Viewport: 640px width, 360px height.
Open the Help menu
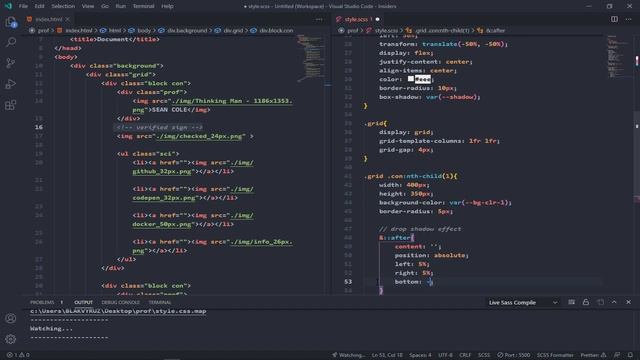167,6
